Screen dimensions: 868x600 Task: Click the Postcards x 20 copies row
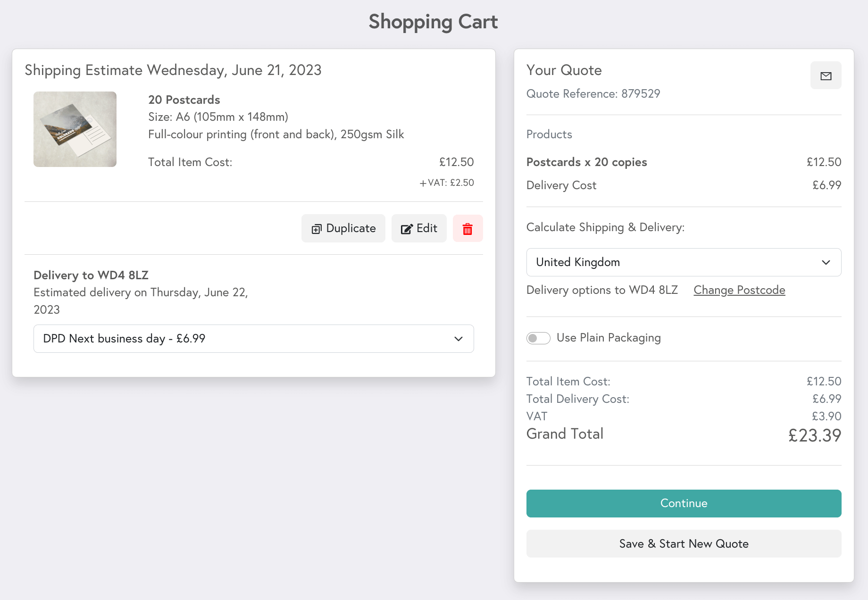tap(586, 162)
